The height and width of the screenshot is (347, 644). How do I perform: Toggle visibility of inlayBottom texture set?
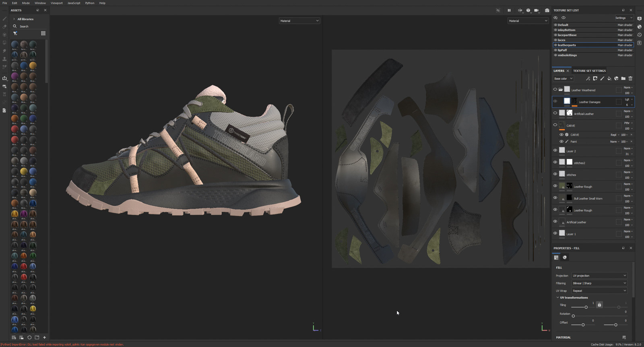pos(555,30)
